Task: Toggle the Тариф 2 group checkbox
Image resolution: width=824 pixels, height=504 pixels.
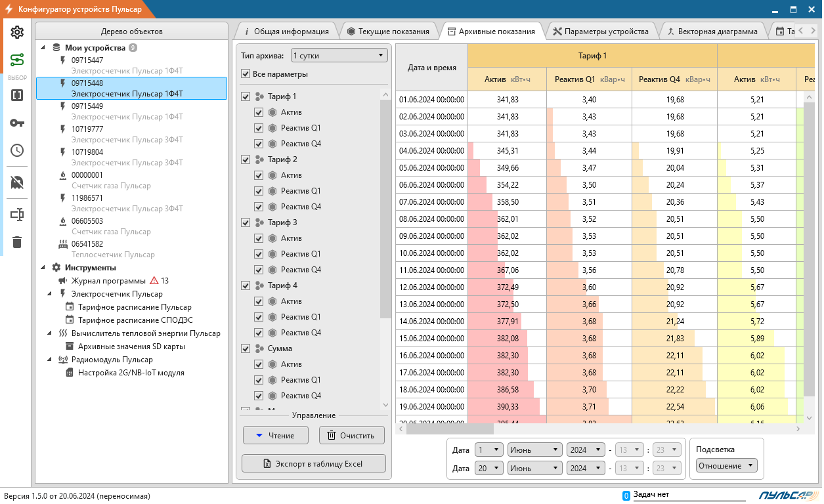Action: pyautogui.click(x=246, y=159)
